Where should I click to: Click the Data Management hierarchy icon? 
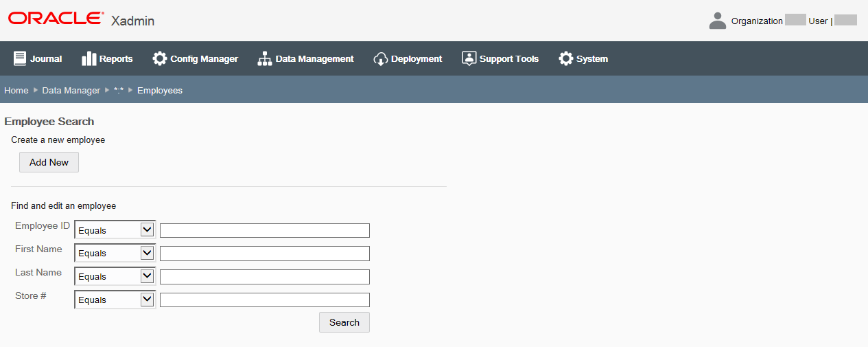click(x=265, y=58)
